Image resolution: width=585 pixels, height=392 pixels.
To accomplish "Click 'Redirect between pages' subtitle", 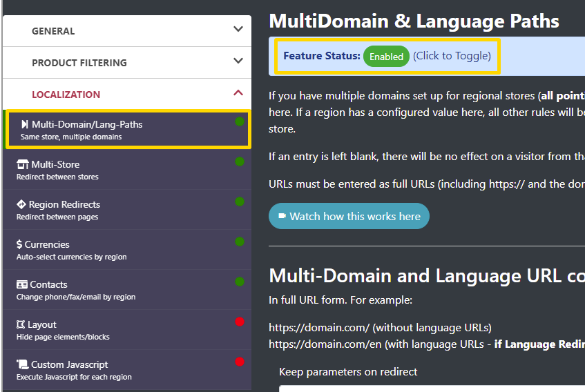I will [x=57, y=217].
